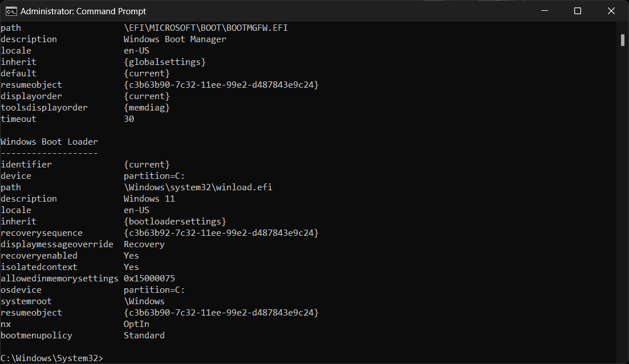This screenshot has height=364, width=629.
Task: Click the bootmenupolicy value 'Standard'
Action: tap(144, 336)
